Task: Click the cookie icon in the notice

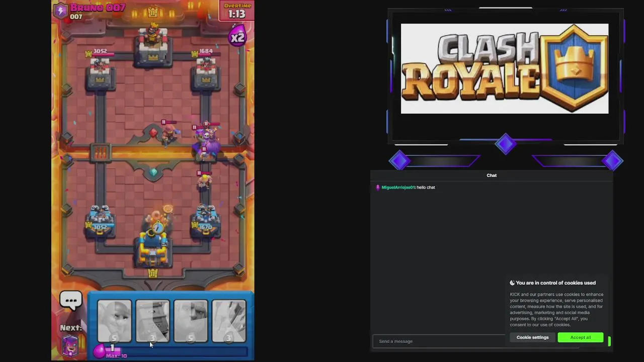Action: (512, 283)
